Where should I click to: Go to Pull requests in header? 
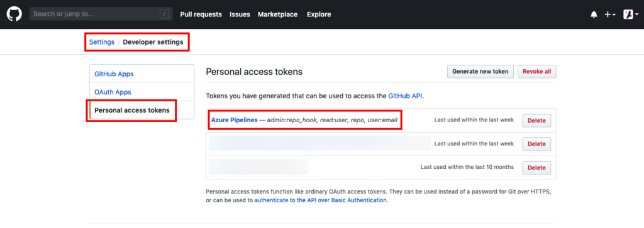[x=201, y=14]
